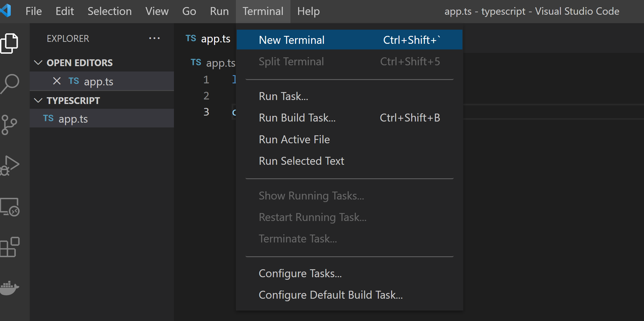Open the File menu
This screenshot has width=644, height=321.
pos(33,11)
